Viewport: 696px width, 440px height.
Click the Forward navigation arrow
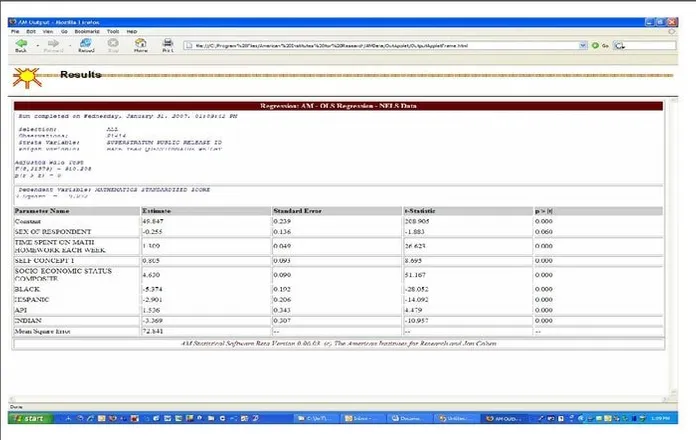pyautogui.click(x=53, y=44)
